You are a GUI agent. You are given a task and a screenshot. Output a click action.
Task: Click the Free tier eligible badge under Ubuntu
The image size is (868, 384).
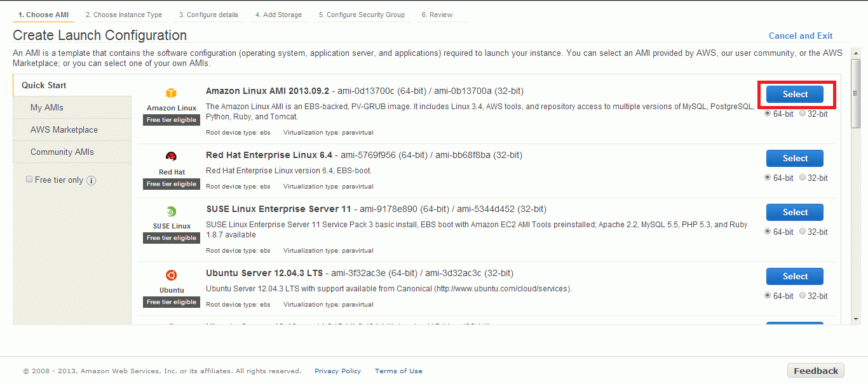(x=172, y=301)
